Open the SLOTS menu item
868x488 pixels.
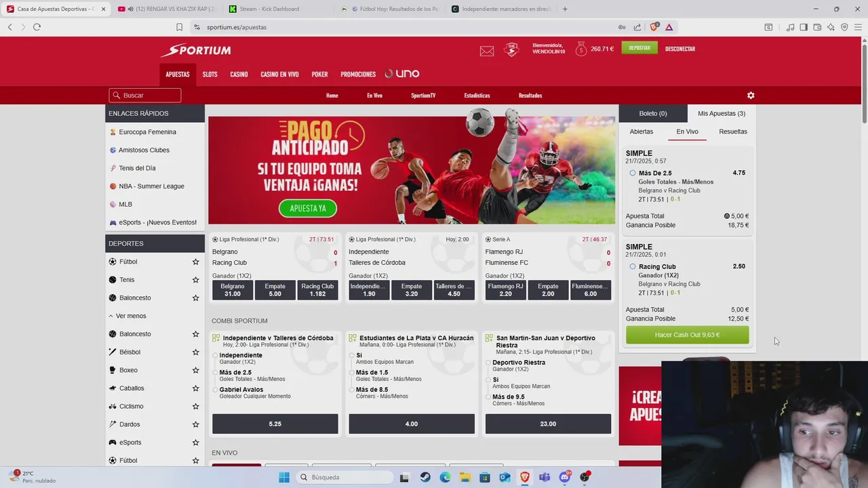point(210,75)
